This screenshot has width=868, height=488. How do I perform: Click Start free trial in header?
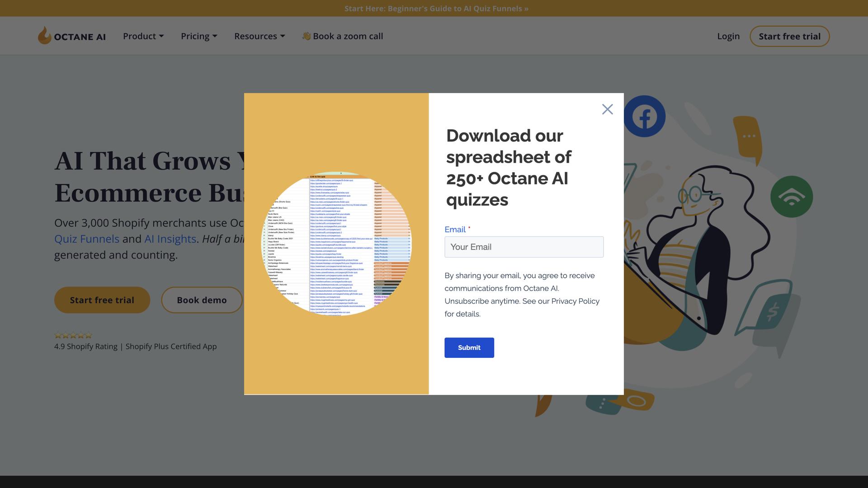[789, 36]
